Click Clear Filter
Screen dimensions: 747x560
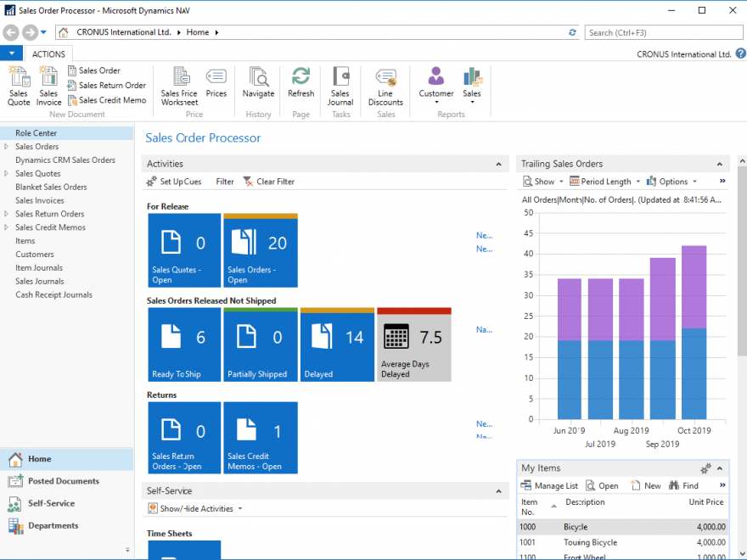[x=269, y=182]
